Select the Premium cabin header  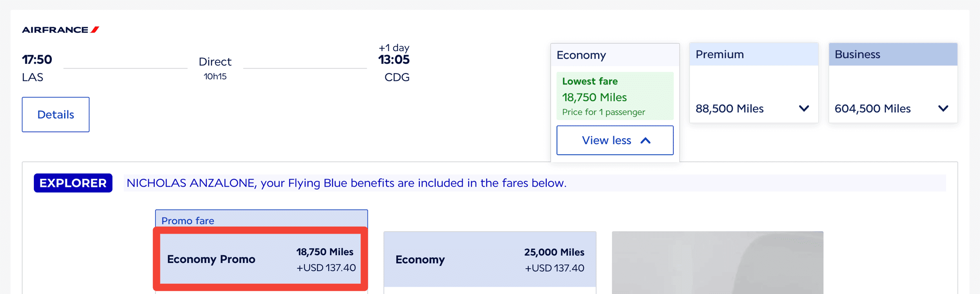753,54
